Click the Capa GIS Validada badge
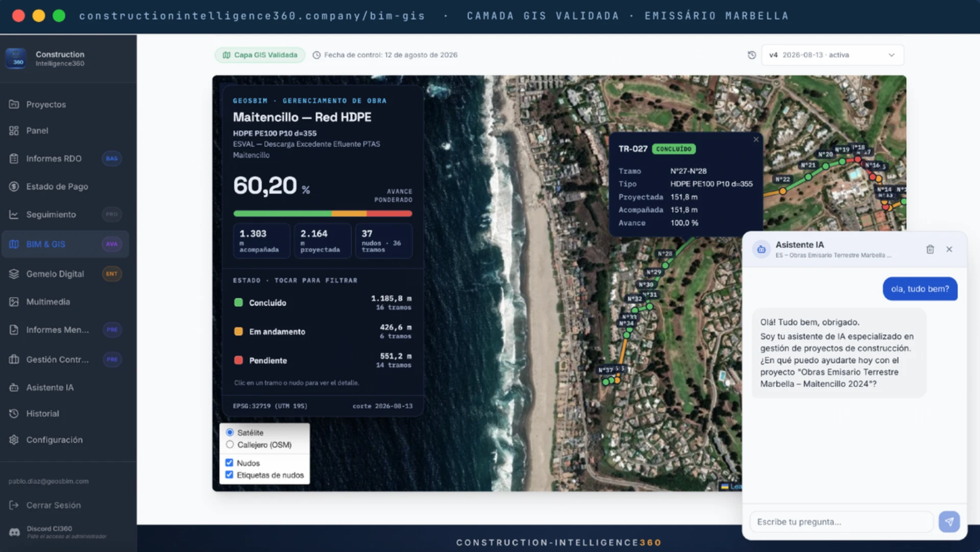Screen dimensions: 980x552 pyautogui.click(x=260, y=55)
